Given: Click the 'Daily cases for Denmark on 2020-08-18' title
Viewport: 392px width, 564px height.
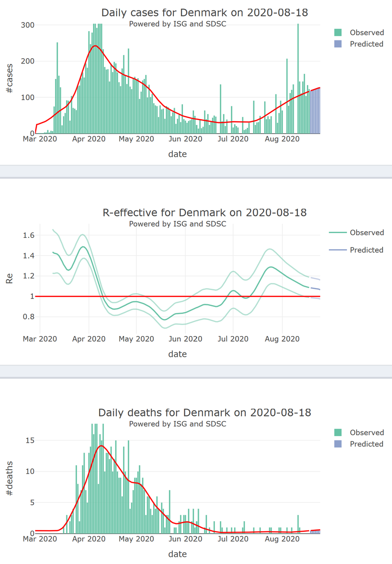Looking at the screenshot, I should [x=204, y=12].
